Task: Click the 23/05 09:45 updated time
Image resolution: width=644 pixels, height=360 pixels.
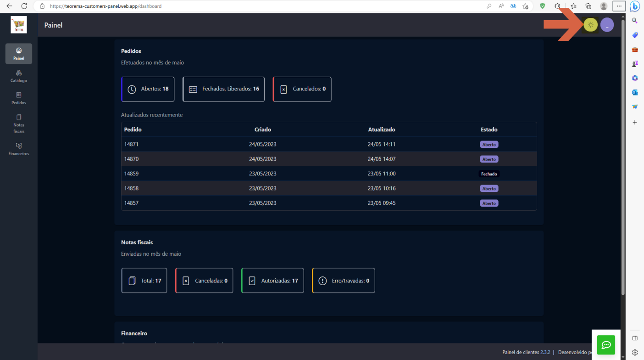Action: tap(382, 203)
